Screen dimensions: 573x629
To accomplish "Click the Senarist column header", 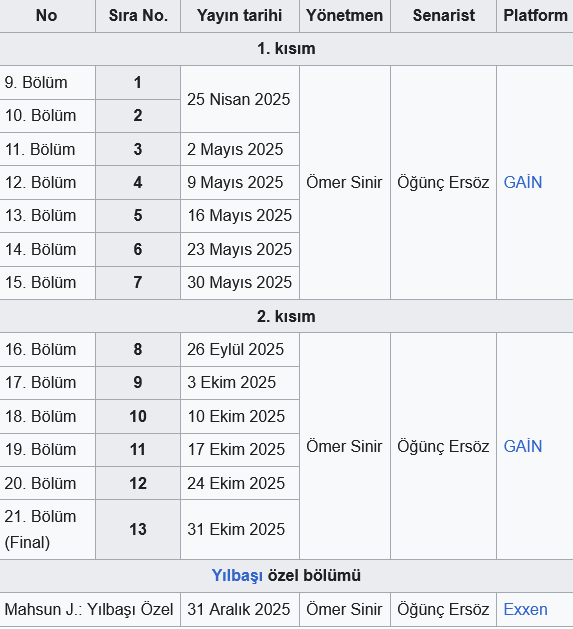I will pyautogui.click(x=443, y=16).
